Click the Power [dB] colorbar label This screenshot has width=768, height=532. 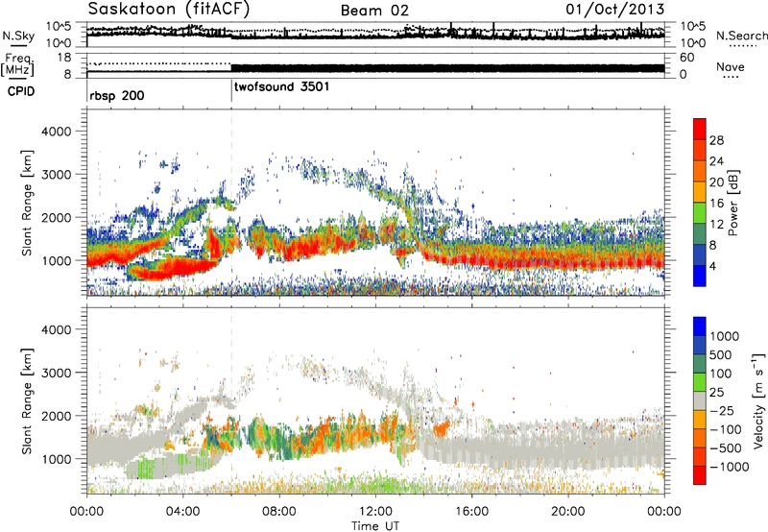pos(733,203)
